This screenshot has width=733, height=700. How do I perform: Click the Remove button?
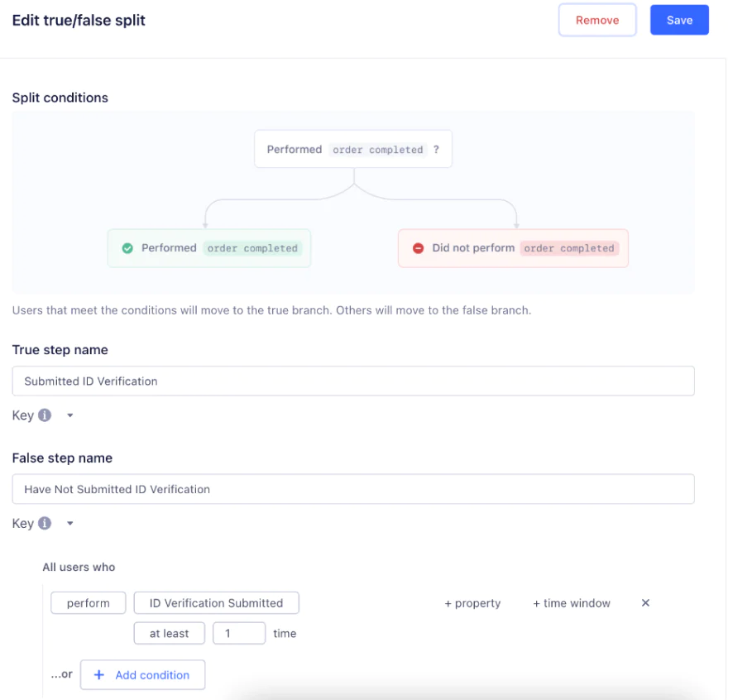tap(596, 21)
